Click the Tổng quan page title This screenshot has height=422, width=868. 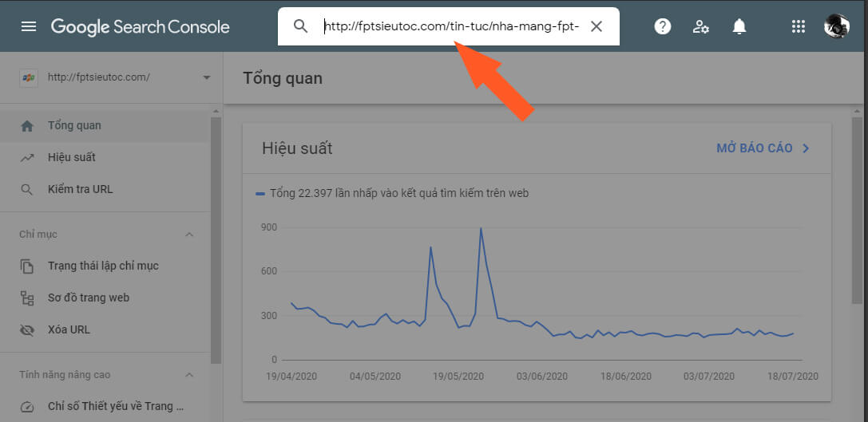(283, 78)
